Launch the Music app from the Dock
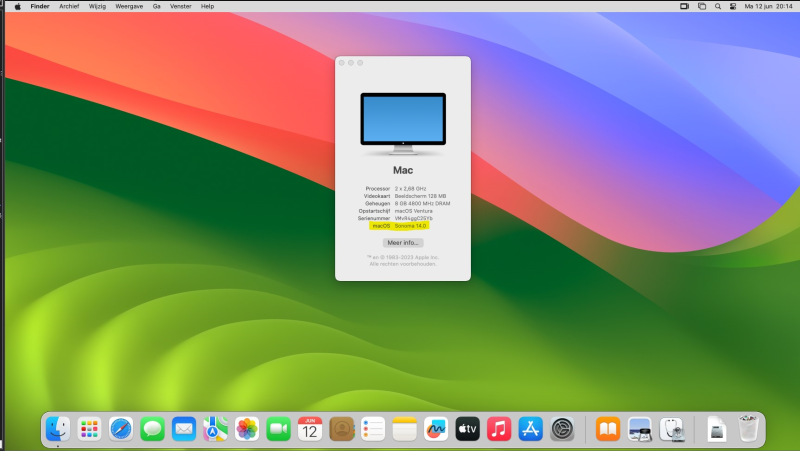The image size is (800, 451). click(x=499, y=429)
